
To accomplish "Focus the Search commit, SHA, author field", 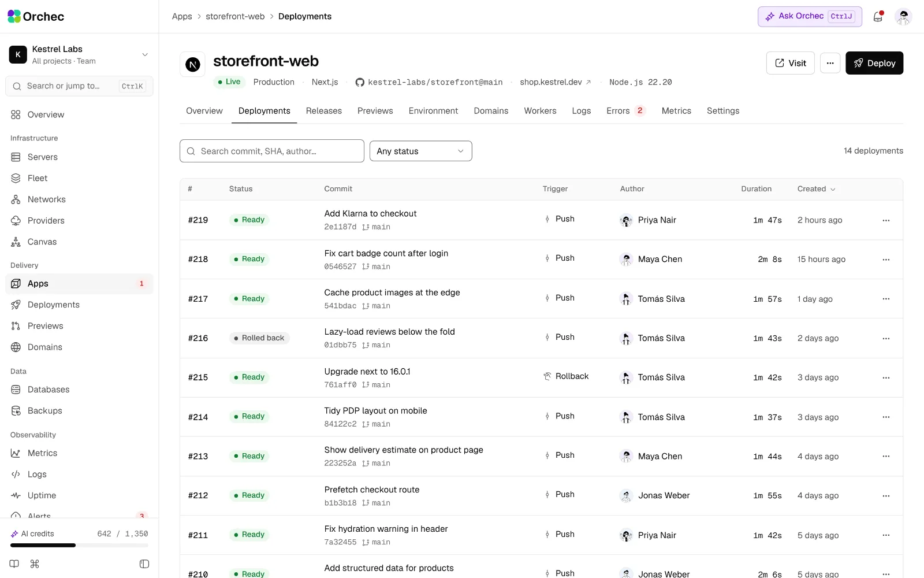I will coord(272,151).
